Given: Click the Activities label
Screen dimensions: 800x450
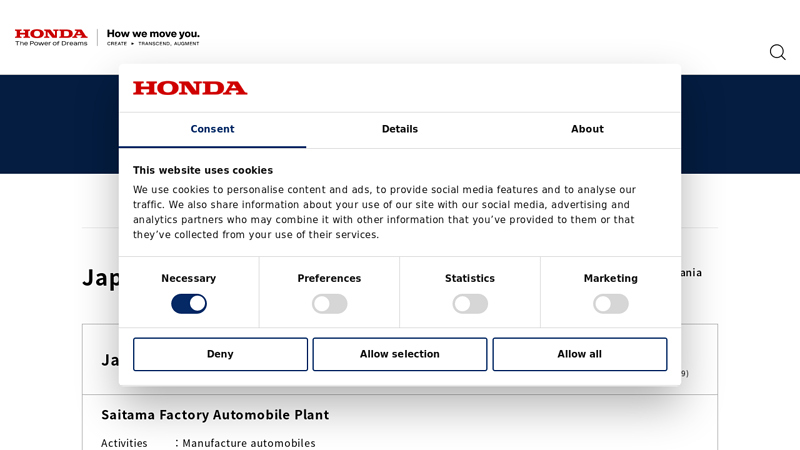Looking at the screenshot, I should (x=124, y=443).
